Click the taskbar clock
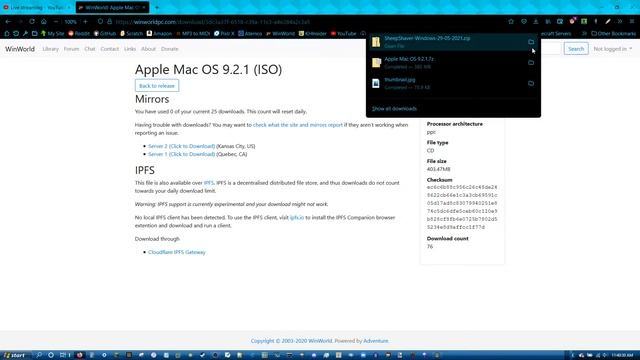Screen dimensions: 640x360 point(622,355)
